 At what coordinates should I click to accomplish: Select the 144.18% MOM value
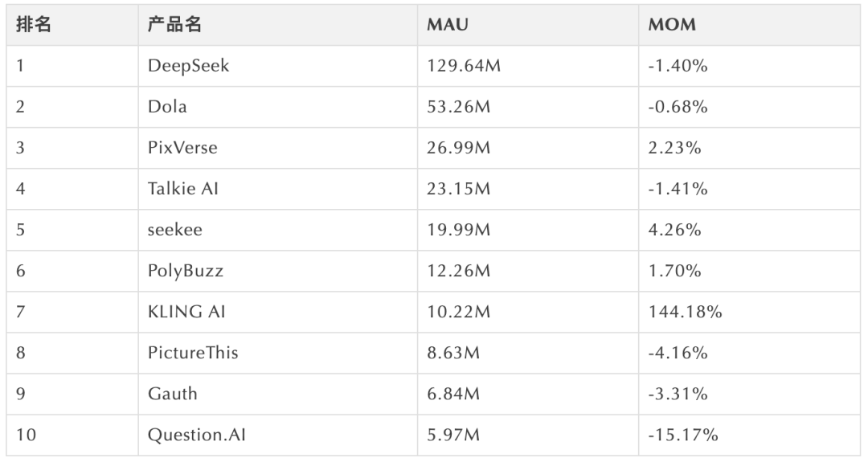click(686, 312)
